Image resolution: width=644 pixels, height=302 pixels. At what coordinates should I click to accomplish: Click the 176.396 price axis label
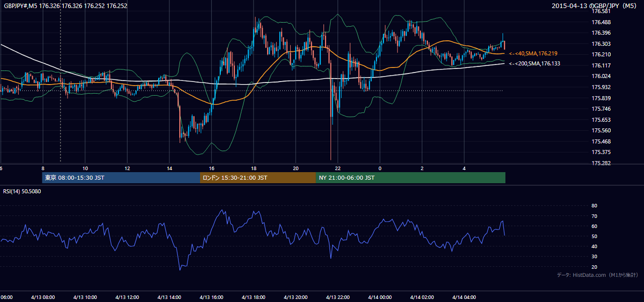click(x=601, y=33)
